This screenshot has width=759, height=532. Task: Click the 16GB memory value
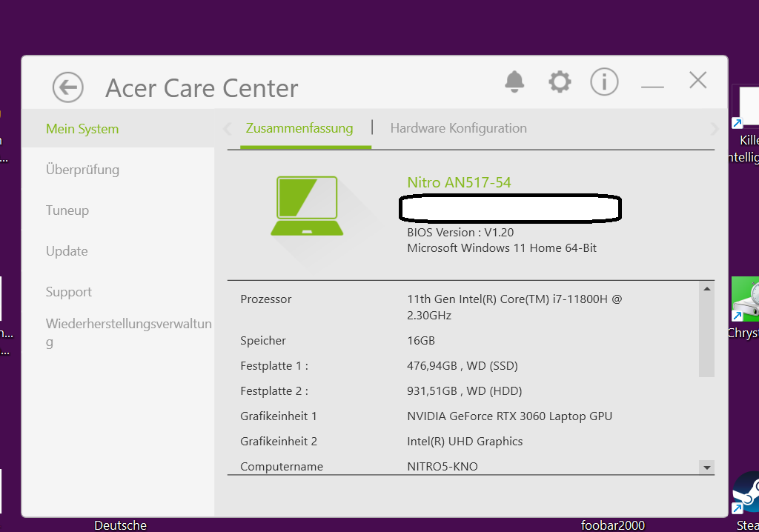[421, 341]
